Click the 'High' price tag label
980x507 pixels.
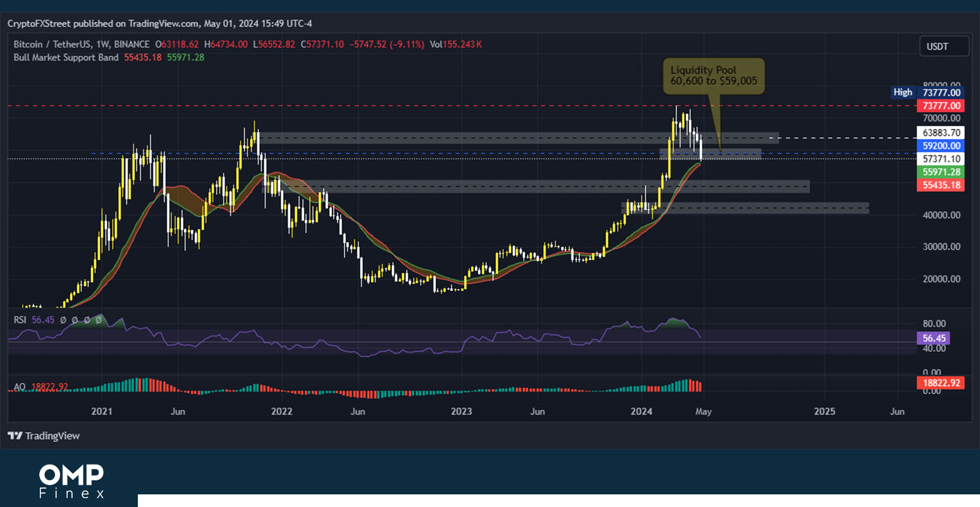pyautogui.click(x=903, y=92)
